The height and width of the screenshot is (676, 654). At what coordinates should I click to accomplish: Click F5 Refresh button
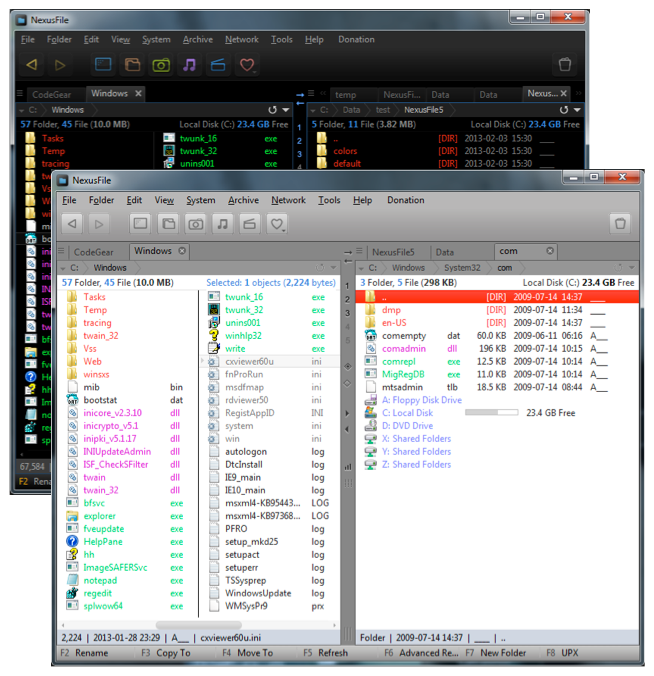click(325, 653)
